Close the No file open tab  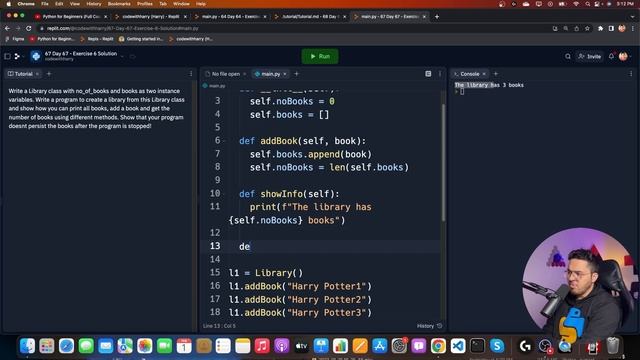244,74
